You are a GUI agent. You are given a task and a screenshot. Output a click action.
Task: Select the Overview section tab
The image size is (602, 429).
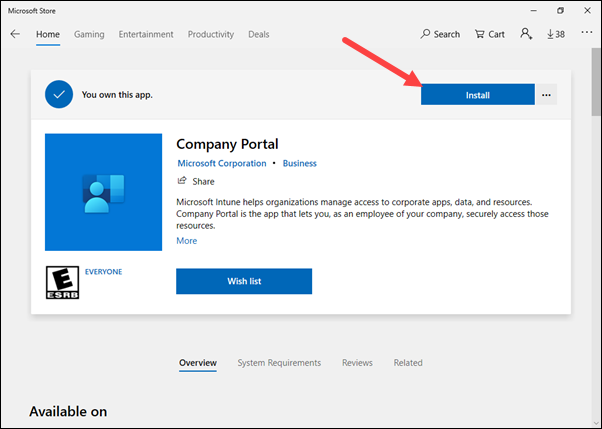coord(198,363)
